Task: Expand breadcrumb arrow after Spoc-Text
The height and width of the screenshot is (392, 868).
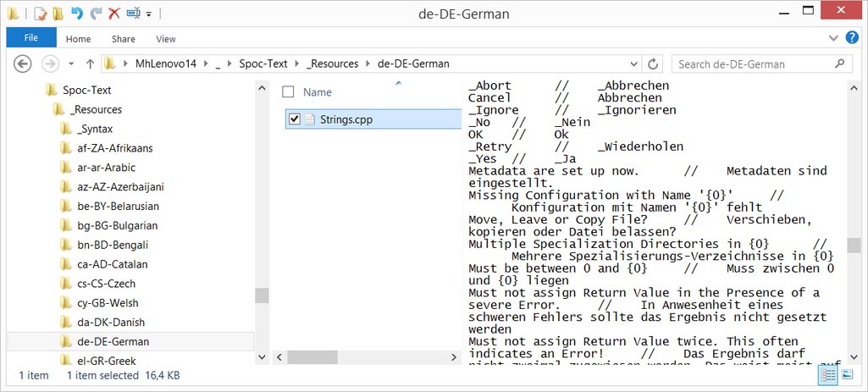Action: 298,63
